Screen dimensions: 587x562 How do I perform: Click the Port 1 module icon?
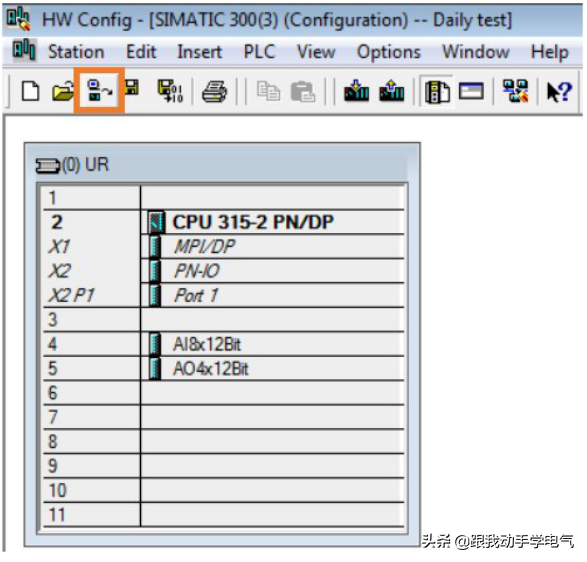pos(155,295)
